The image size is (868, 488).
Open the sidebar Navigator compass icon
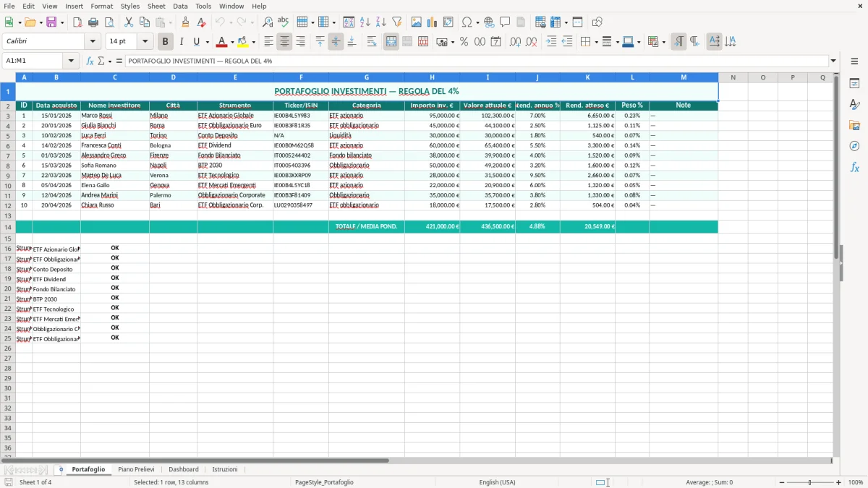854,146
